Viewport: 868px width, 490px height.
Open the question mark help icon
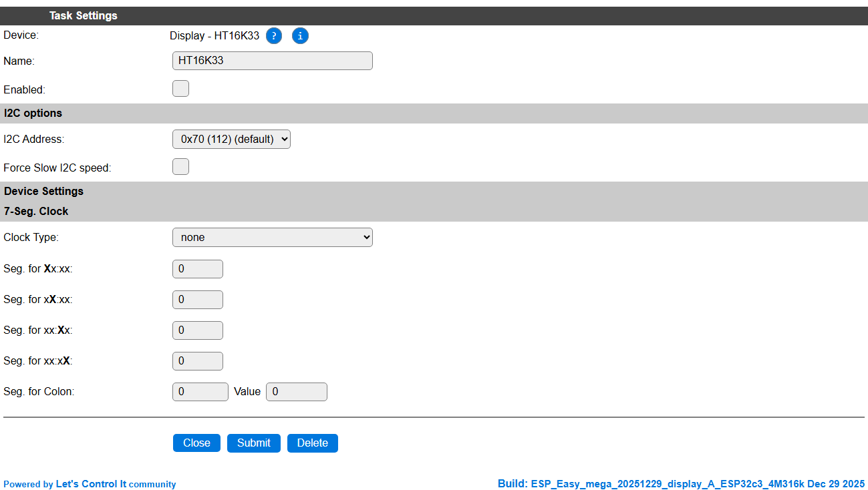(x=274, y=36)
